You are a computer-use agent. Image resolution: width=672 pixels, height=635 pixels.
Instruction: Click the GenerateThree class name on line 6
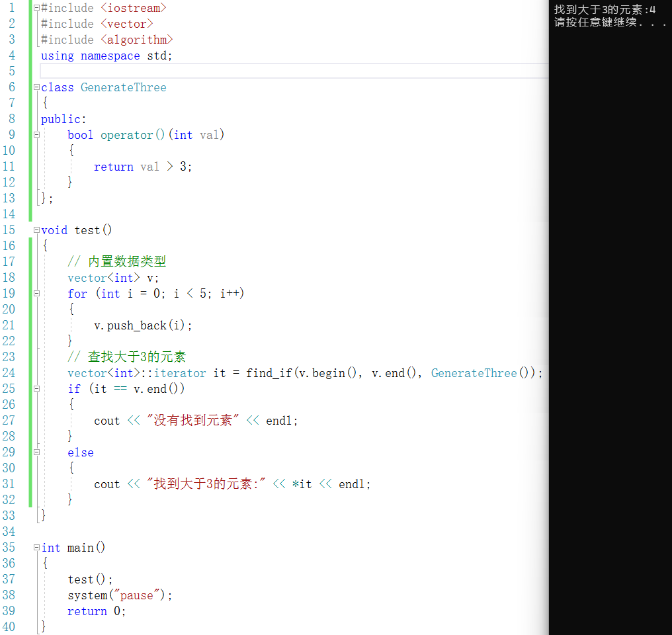pos(124,87)
